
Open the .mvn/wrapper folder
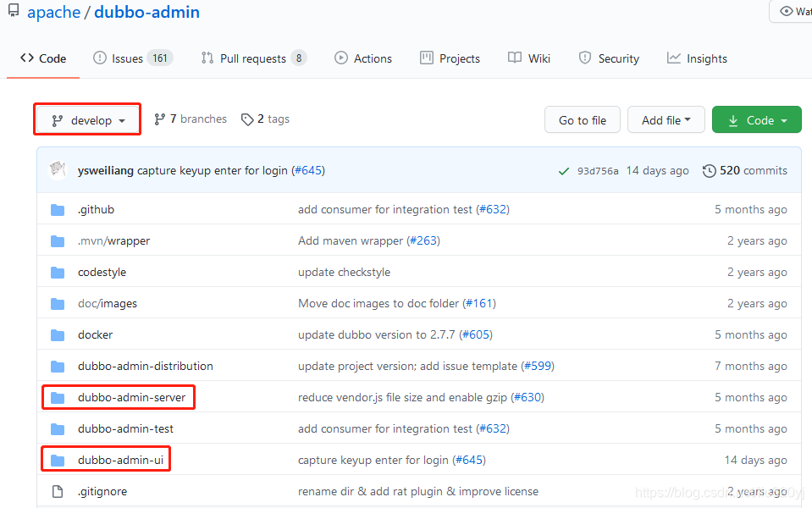114,240
